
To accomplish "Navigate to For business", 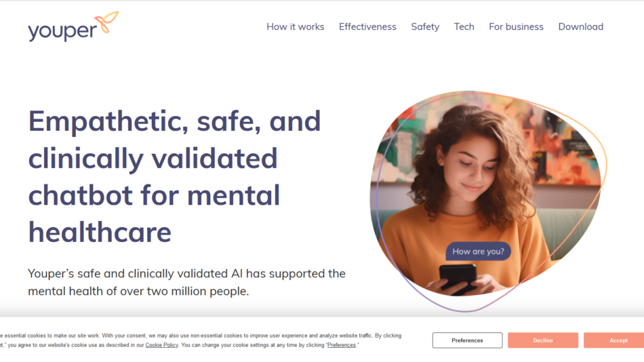I will tap(516, 27).
